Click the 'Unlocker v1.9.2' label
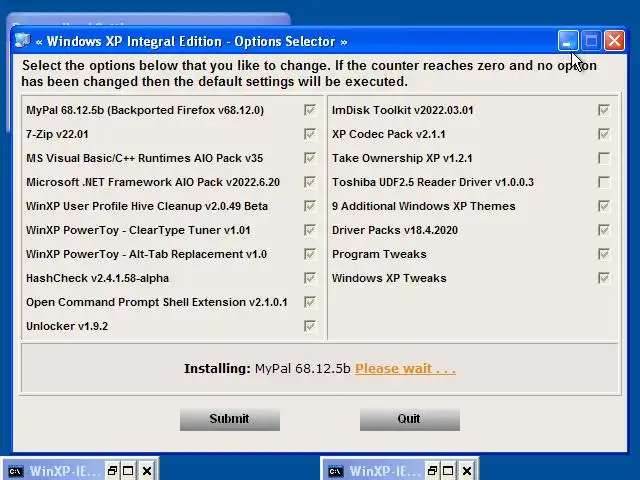The height and width of the screenshot is (480, 640). 67,327
